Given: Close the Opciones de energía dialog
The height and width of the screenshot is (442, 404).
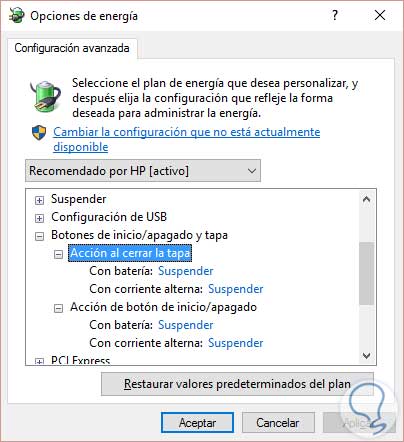Looking at the screenshot, I should point(380,15).
